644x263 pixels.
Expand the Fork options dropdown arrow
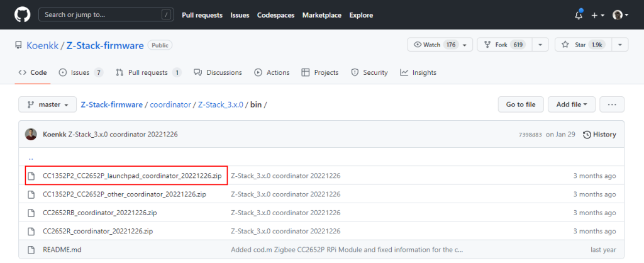539,45
